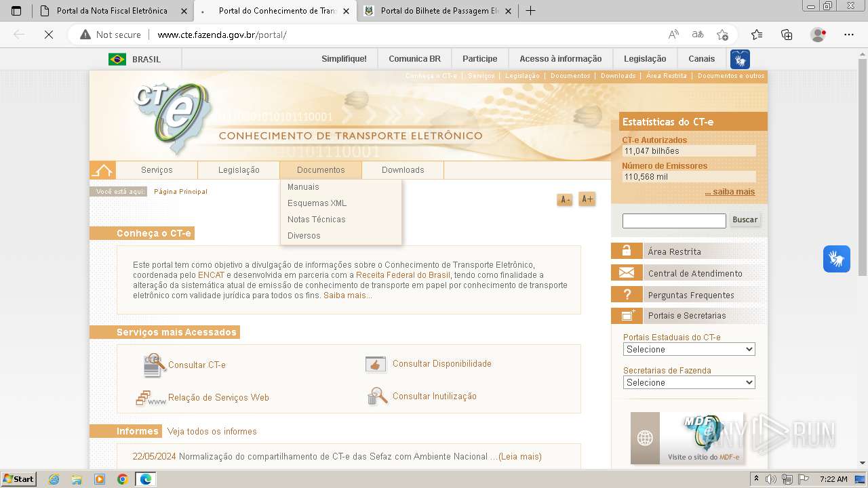Click the Relação de Serviços Web icon

(x=151, y=398)
